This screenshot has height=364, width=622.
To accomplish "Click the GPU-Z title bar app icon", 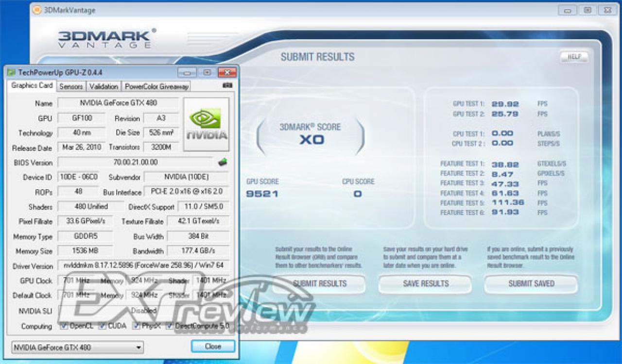I will (11, 72).
